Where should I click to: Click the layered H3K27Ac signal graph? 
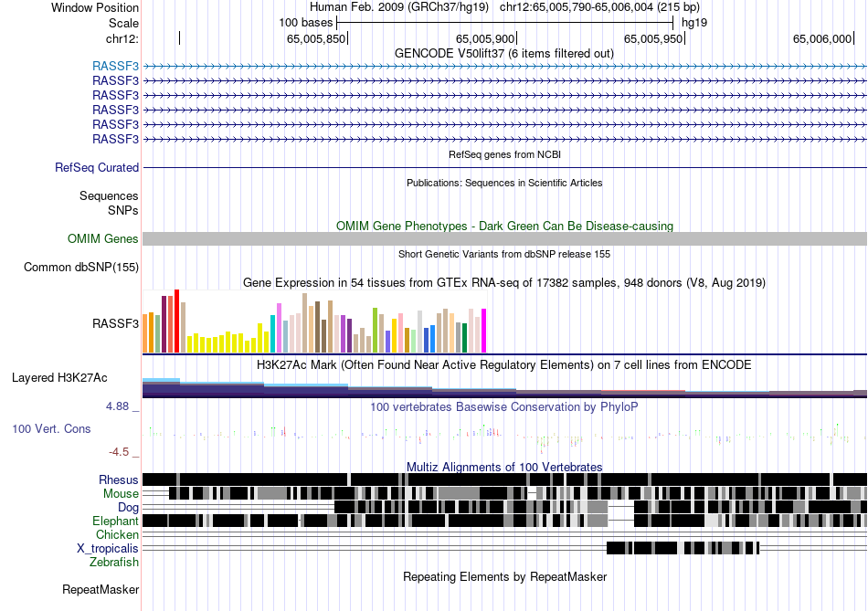(504, 388)
